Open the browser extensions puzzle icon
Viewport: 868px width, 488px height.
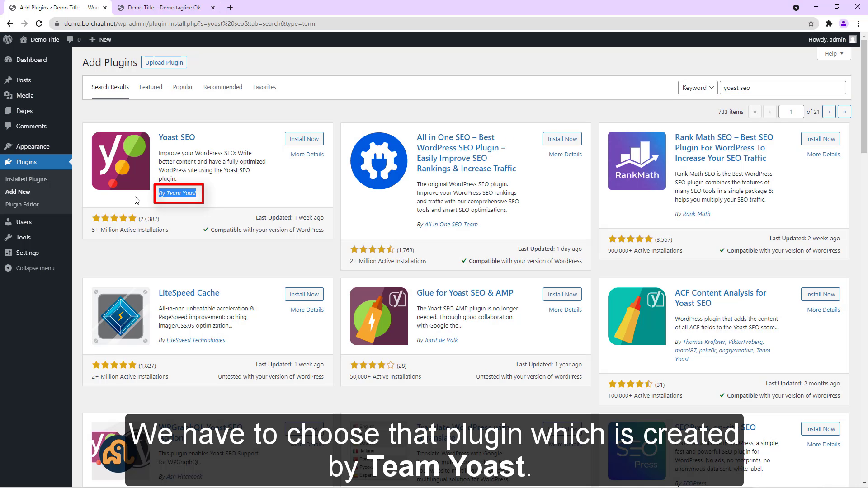(829, 23)
